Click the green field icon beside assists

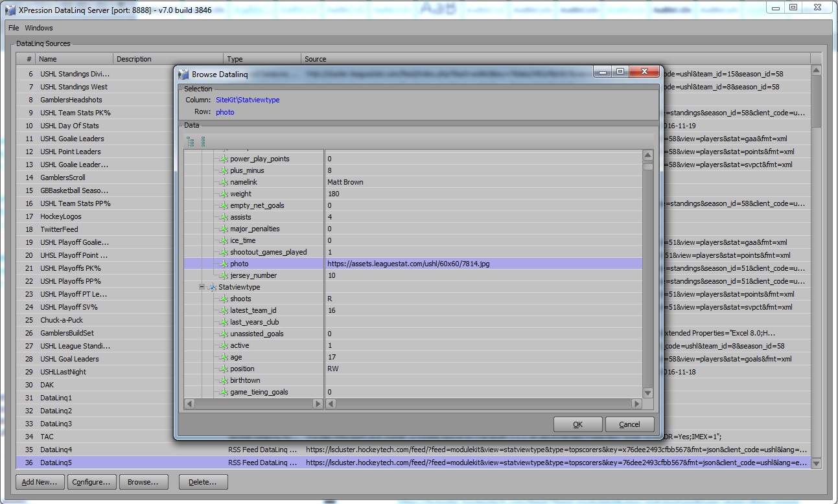click(x=224, y=217)
